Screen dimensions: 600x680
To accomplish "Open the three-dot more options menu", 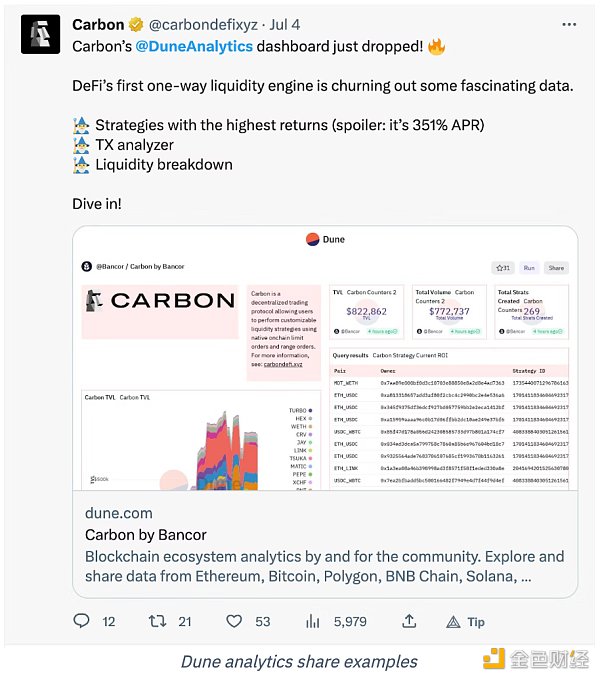I will coord(569,24).
